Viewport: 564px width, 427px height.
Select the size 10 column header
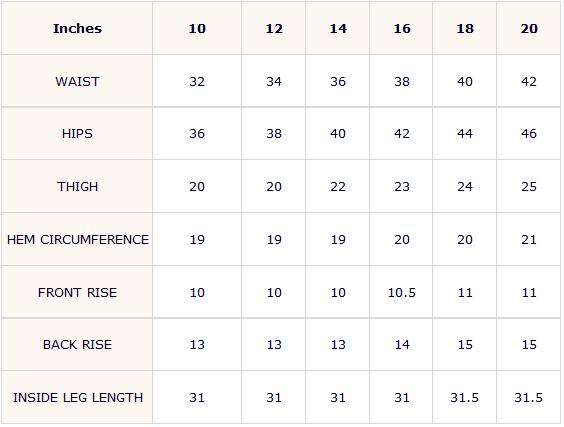tap(197, 28)
